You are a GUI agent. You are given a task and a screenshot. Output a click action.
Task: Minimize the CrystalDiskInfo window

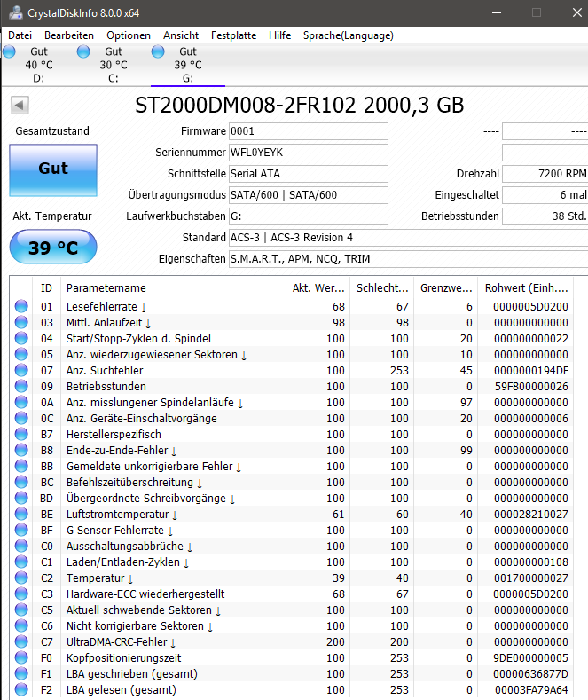pos(497,12)
